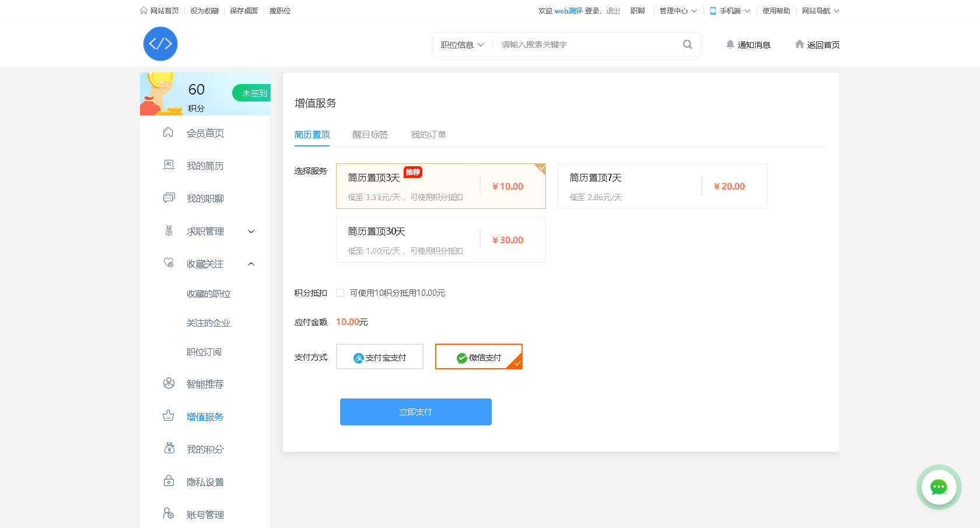Click the website home icon in top bar

[x=143, y=11]
